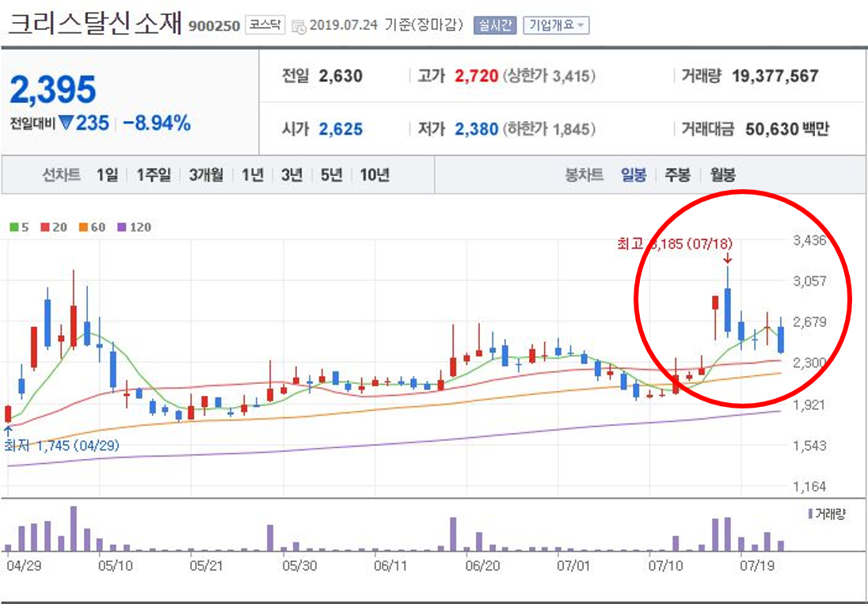
Task: Click the 1,921 price axis label
Action: click(809, 405)
